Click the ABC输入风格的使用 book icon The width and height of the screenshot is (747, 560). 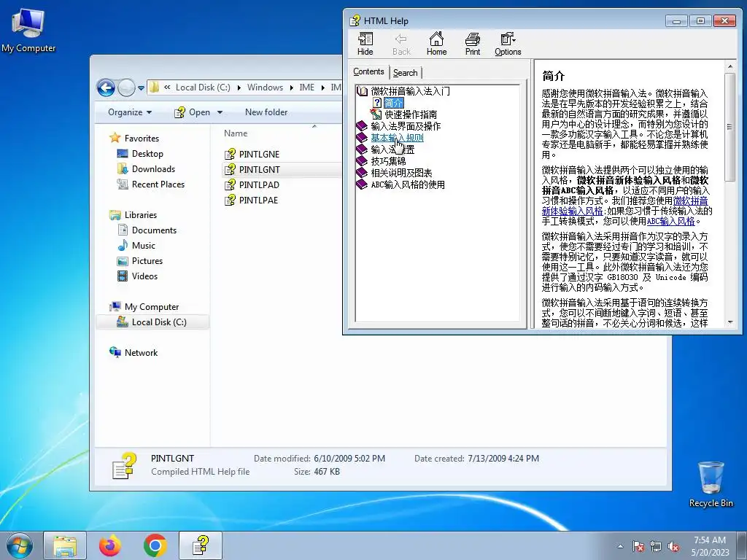click(362, 184)
